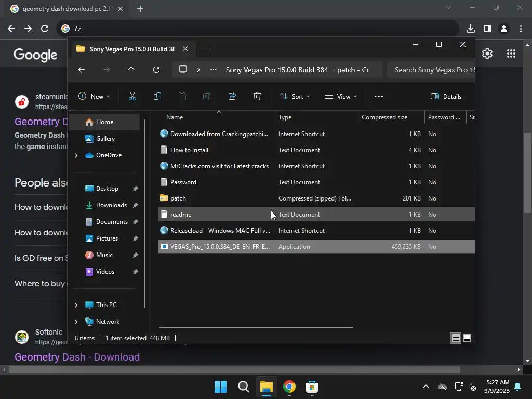The height and width of the screenshot is (399, 532).
Task: Sort by Compressed size column header
Action: (391, 117)
